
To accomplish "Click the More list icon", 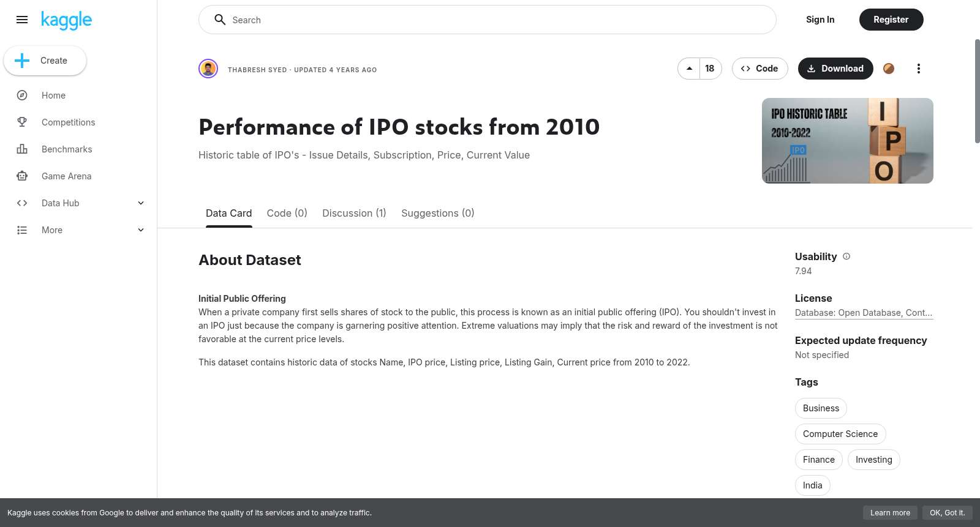I will (x=22, y=230).
